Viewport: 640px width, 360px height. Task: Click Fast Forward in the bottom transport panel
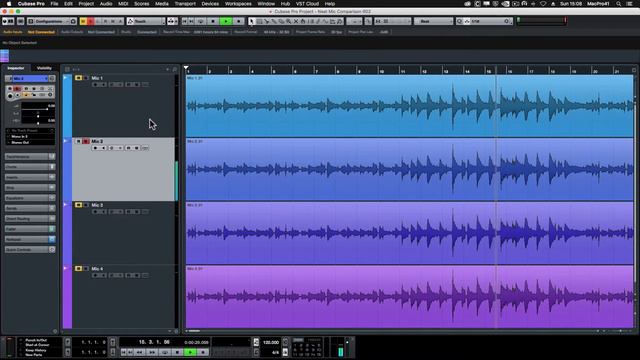click(x=151, y=352)
